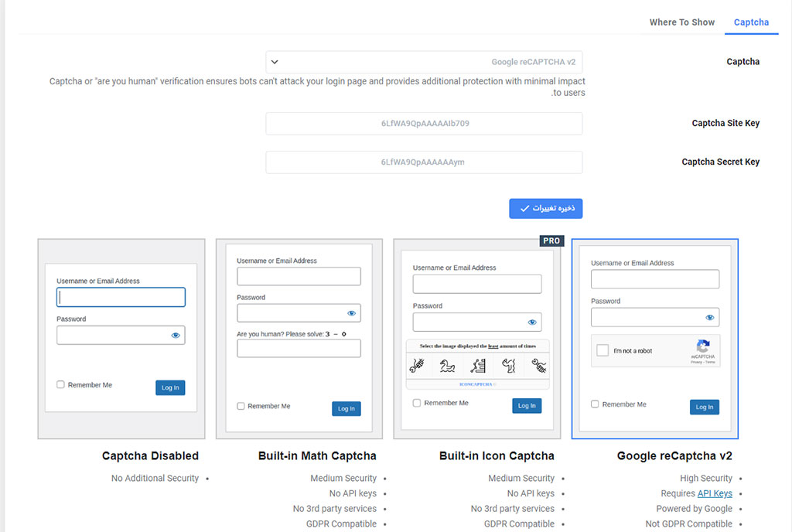This screenshot has height=532, width=792.
Task: Click the second icon in the icon captcha
Action: (447, 365)
